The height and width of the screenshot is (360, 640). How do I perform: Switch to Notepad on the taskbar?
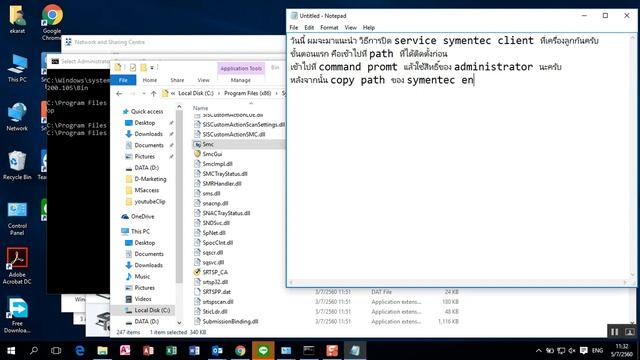coord(355,350)
